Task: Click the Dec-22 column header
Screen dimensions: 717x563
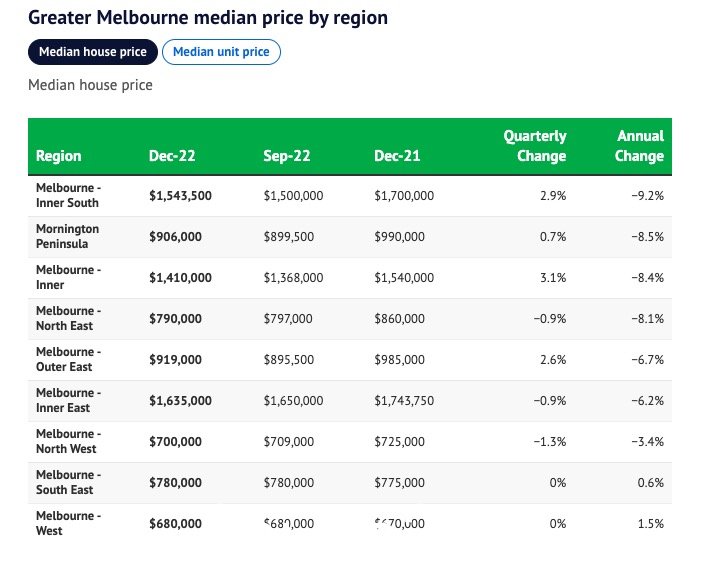Action: click(172, 156)
